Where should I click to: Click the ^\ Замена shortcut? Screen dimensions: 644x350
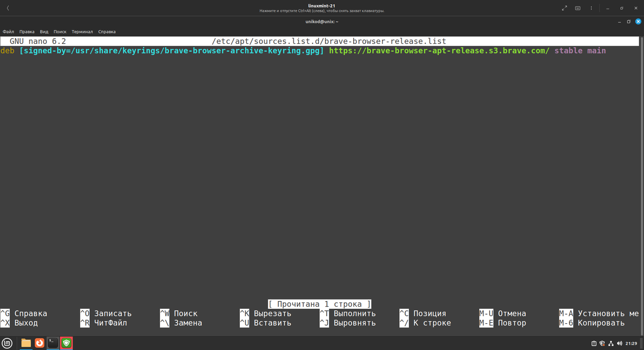181,323
